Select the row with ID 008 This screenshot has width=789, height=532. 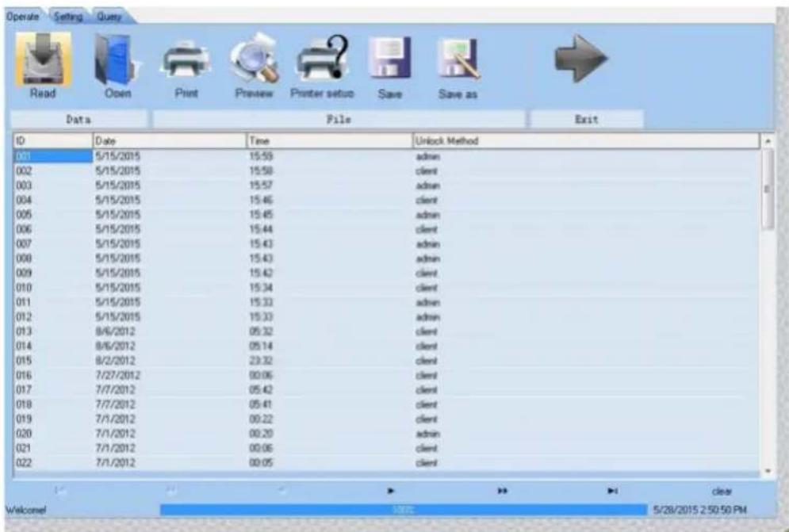386,258
